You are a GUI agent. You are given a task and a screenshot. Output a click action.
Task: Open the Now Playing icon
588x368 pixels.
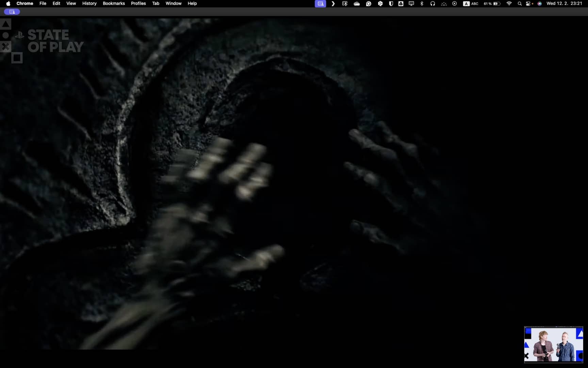[454, 4]
